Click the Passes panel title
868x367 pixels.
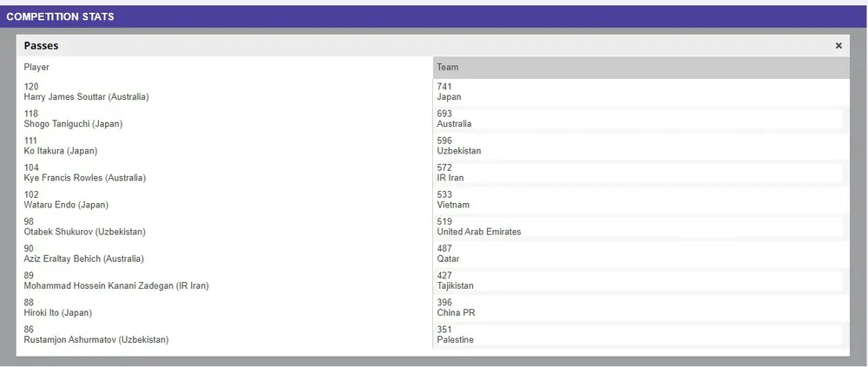(x=41, y=46)
